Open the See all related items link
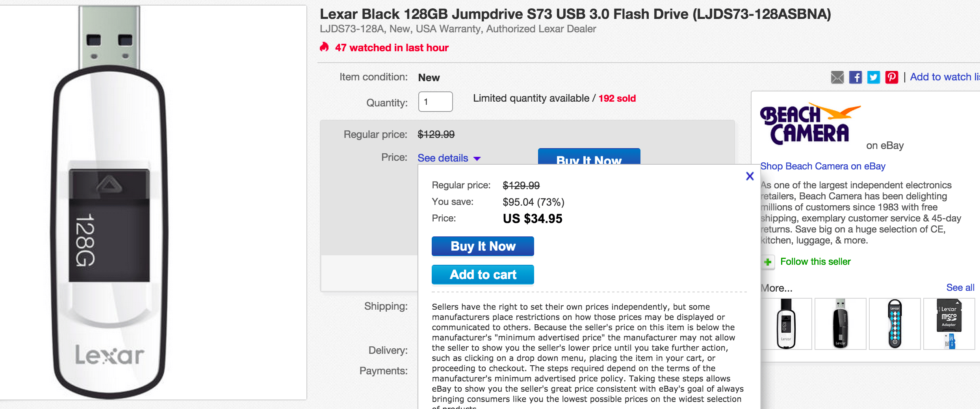Screen dimensions: 980x409 tap(960, 287)
